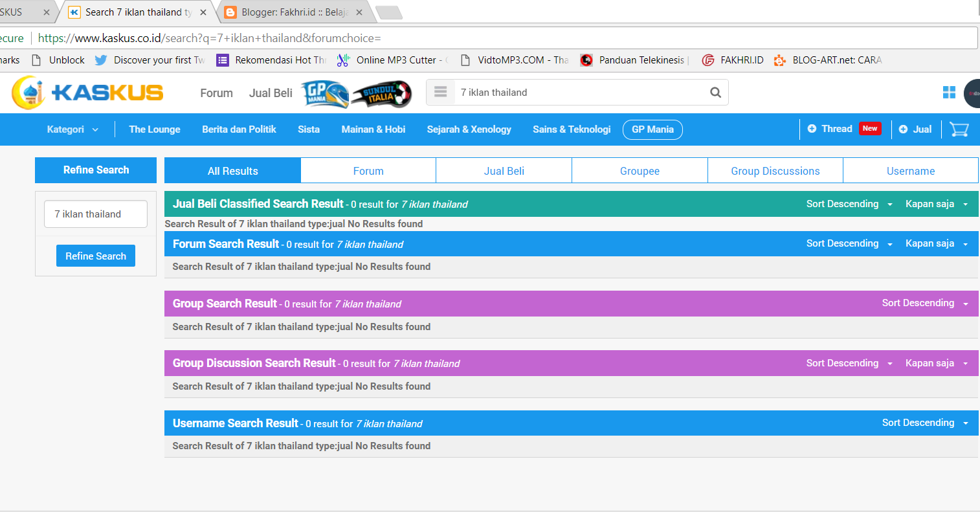Click the GP Mania pill button
The image size is (980, 512).
point(652,129)
